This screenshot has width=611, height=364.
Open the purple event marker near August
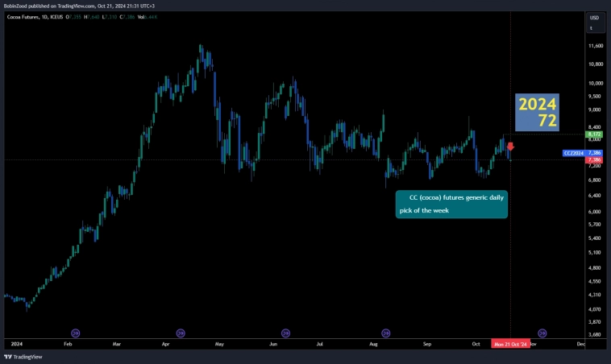(386, 332)
